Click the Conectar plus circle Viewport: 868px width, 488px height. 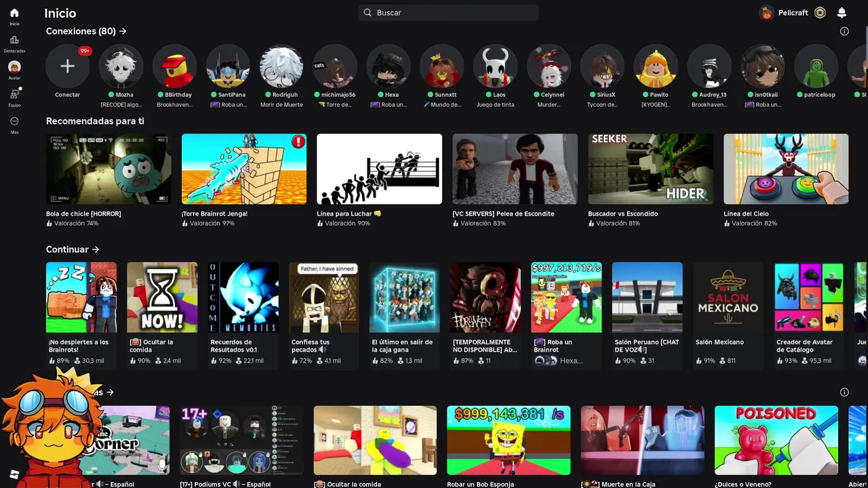click(x=67, y=66)
